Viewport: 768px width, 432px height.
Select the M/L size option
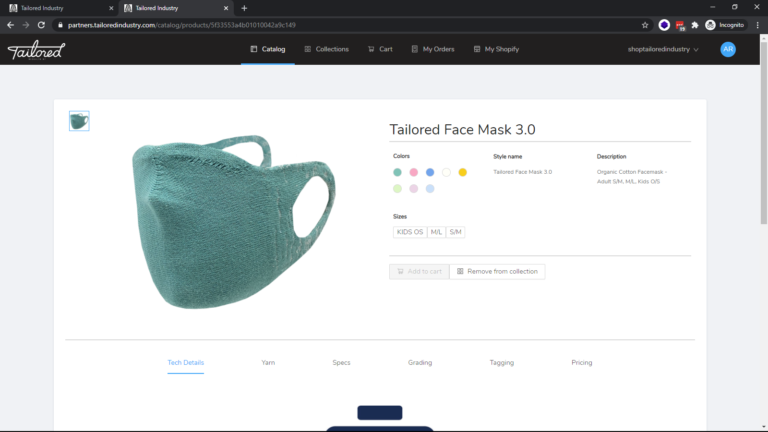(436, 232)
